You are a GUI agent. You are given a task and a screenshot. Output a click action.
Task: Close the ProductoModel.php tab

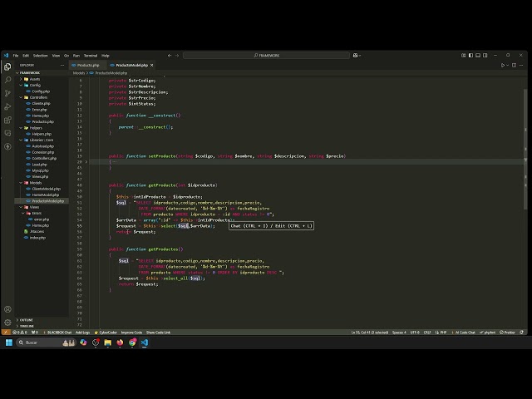pos(151,65)
